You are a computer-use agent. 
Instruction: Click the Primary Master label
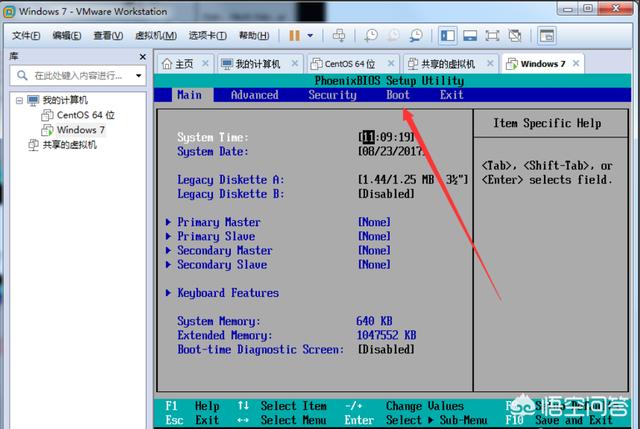pos(219,222)
